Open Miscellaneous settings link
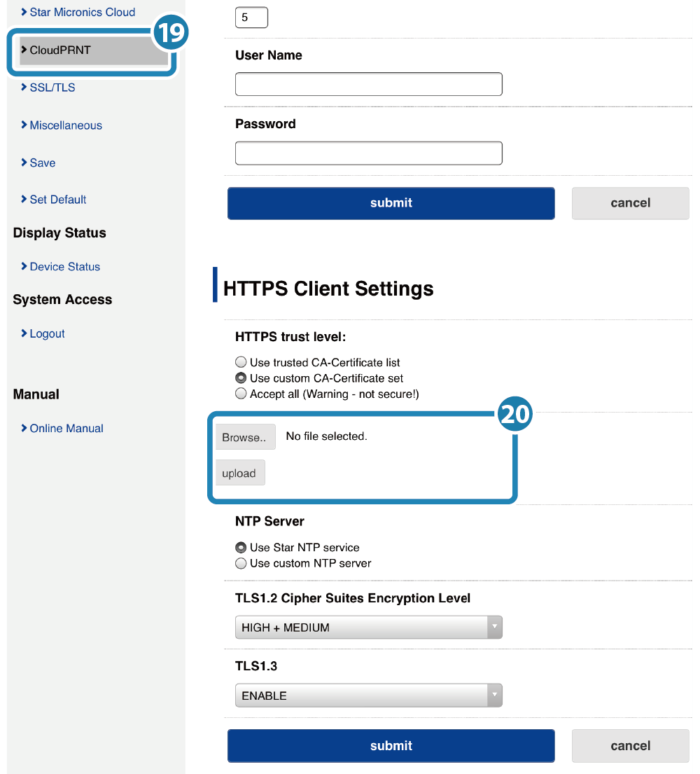The width and height of the screenshot is (700, 774). [x=66, y=125]
